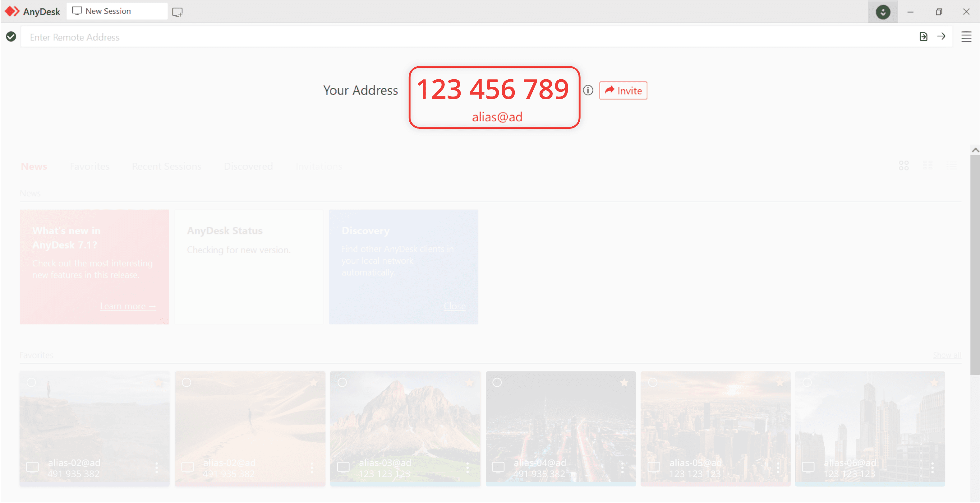Screen dimensions: 980x503
Task: Switch to the Recent Sessions tab
Action: (x=166, y=166)
